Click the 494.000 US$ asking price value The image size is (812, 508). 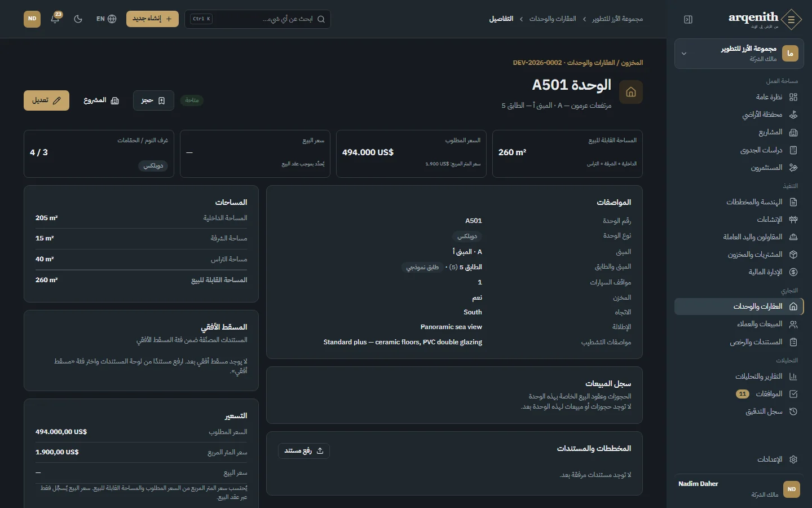[368, 152]
